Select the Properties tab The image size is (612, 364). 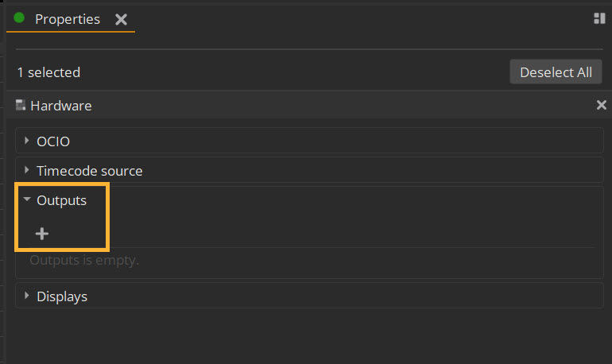coord(68,19)
